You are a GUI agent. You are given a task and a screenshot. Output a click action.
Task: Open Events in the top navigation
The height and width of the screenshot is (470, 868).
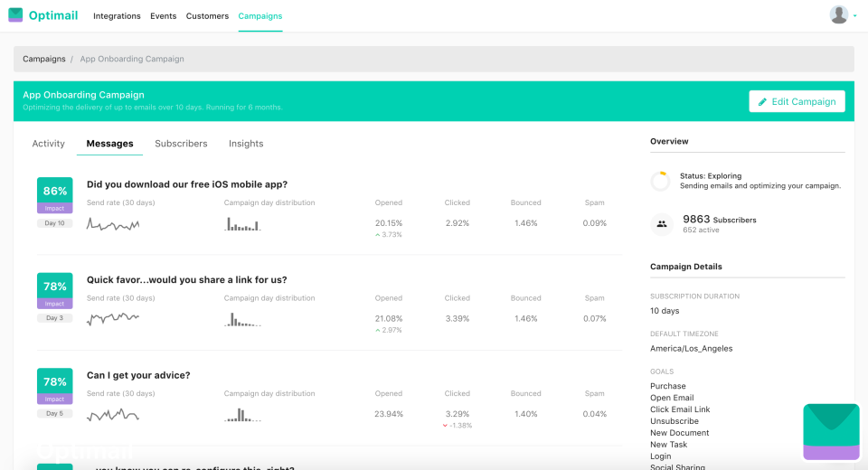(x=164, y=16)
